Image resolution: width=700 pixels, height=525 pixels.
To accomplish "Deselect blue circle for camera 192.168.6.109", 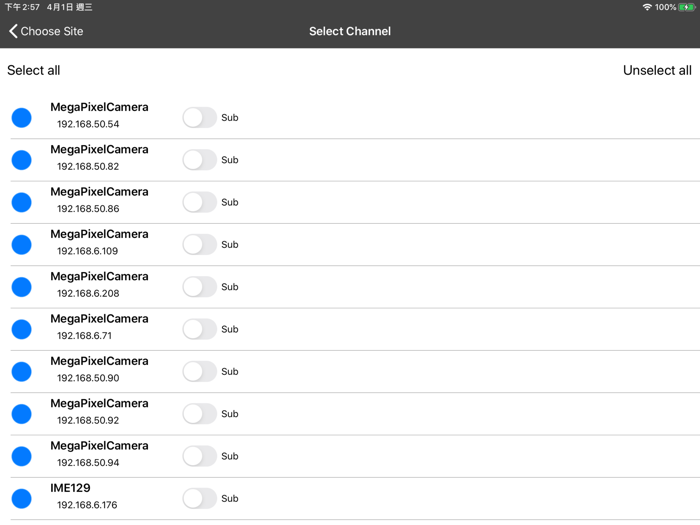I will [x=21, y=245].
